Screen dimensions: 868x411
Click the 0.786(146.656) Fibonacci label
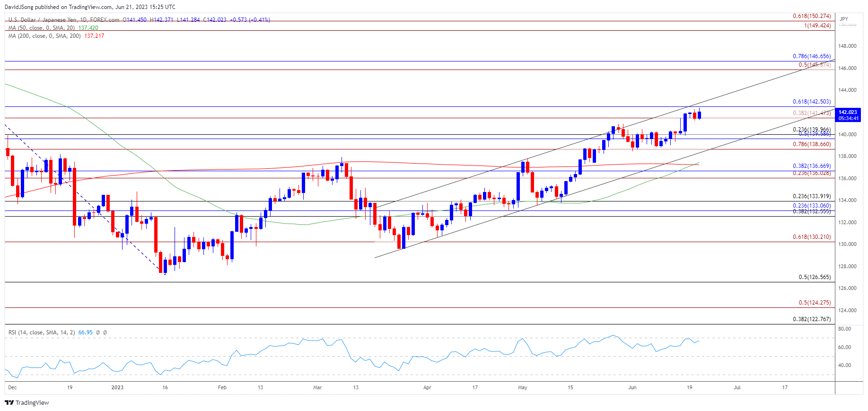point(812,56)
